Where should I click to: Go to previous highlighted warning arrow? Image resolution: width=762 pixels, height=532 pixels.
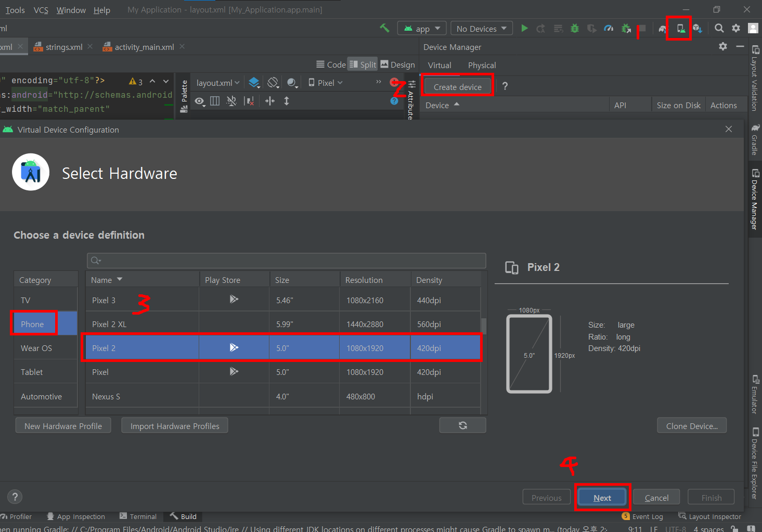(152, 81)
